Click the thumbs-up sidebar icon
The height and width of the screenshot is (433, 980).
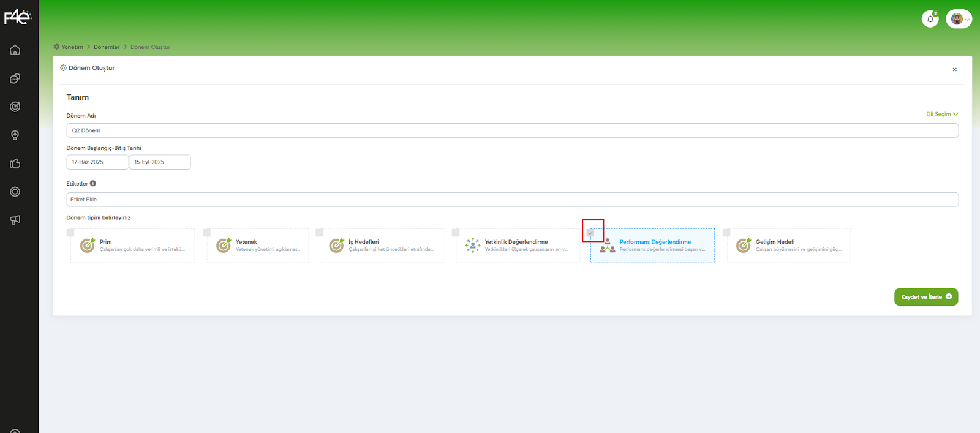coord(15,164)
